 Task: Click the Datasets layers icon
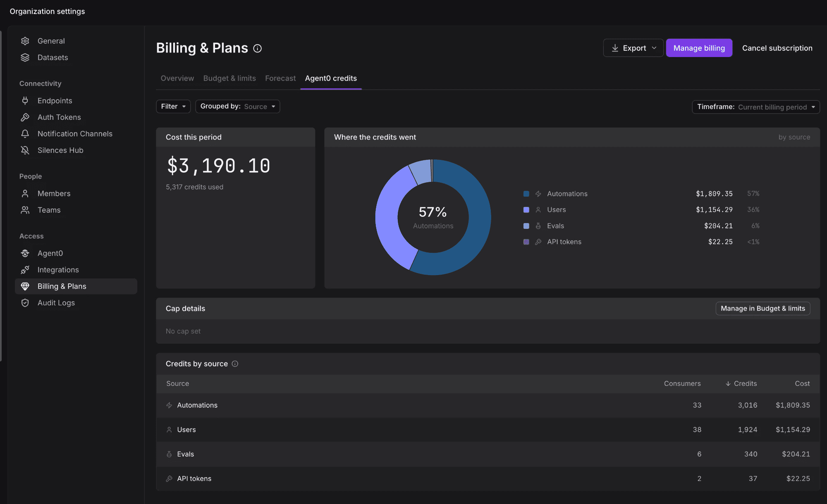click(x=25, y=57)
